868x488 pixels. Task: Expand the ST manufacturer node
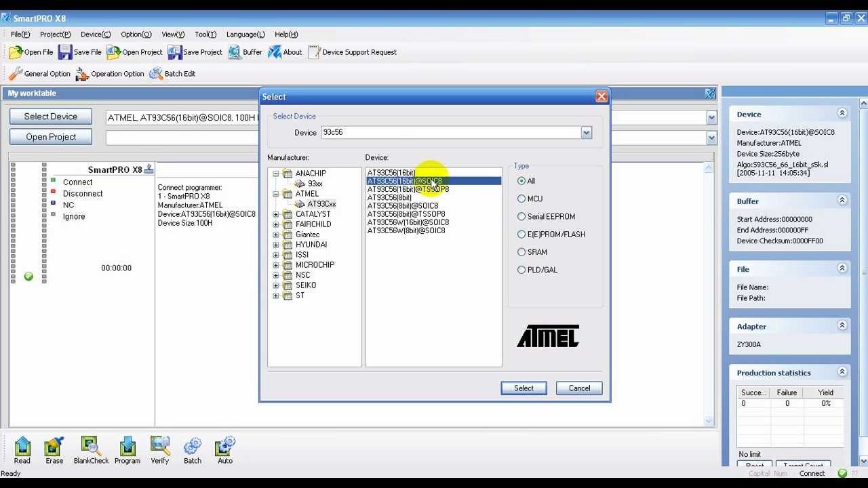276,296
